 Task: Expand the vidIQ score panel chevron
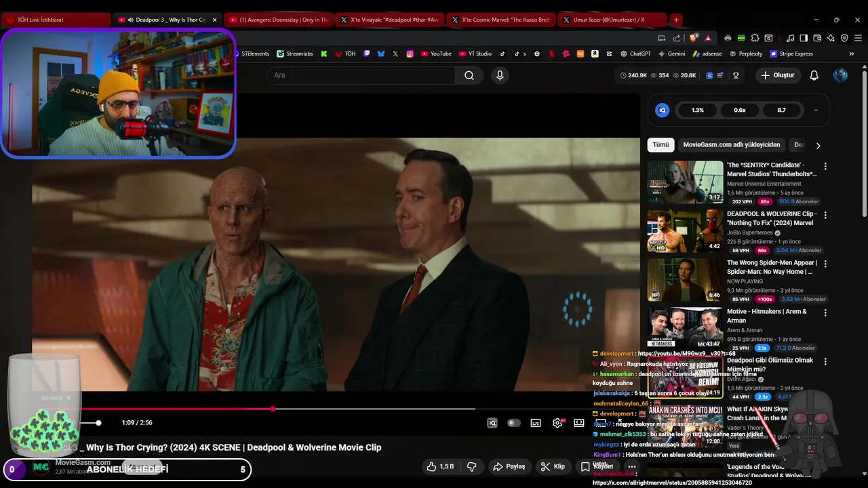point(816,110)
